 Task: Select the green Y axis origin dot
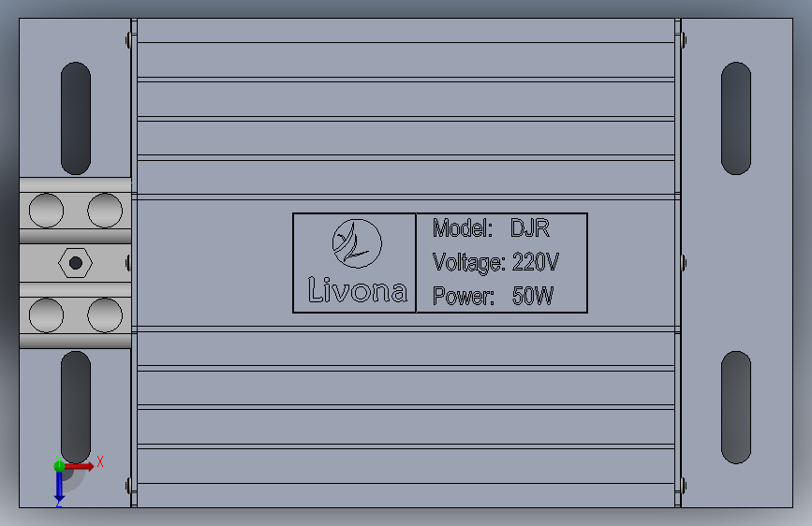59,466
